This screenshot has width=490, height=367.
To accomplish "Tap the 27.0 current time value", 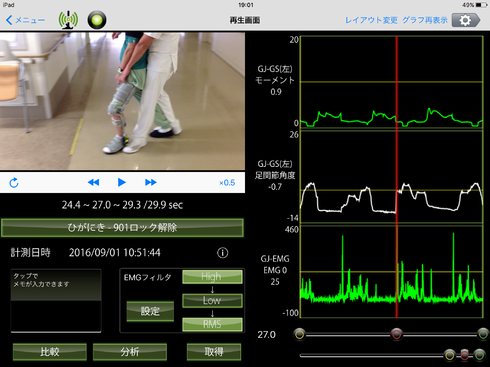I will [x=267, y=335].
